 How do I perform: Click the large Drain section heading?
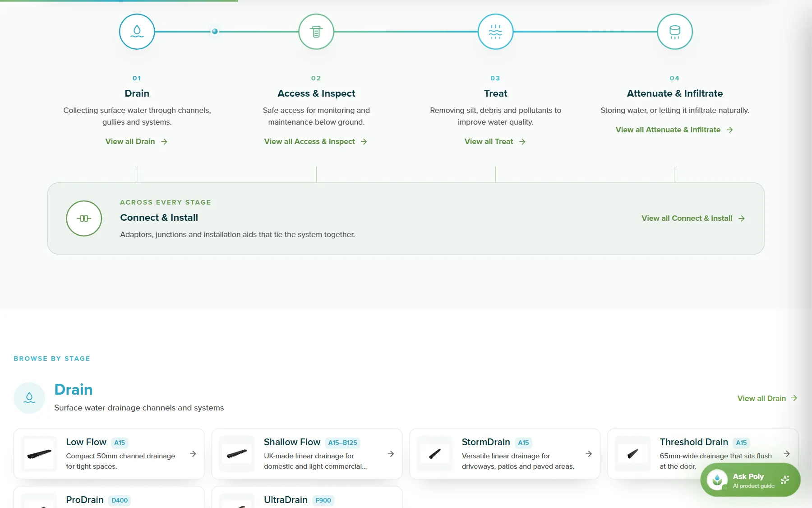[x=73, y=390]
